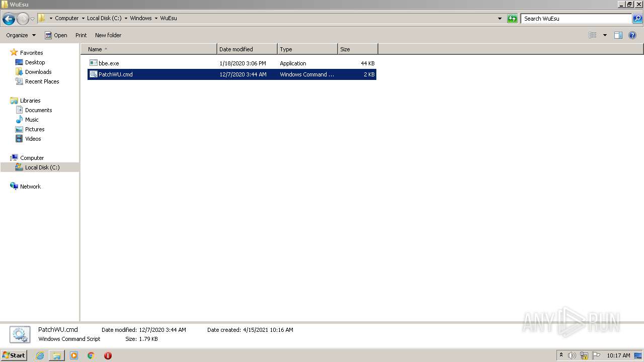Image resolution: width=644 pixels, height=362 pixels.
Task: Click the folder icon in address bar
Action: 42,18
